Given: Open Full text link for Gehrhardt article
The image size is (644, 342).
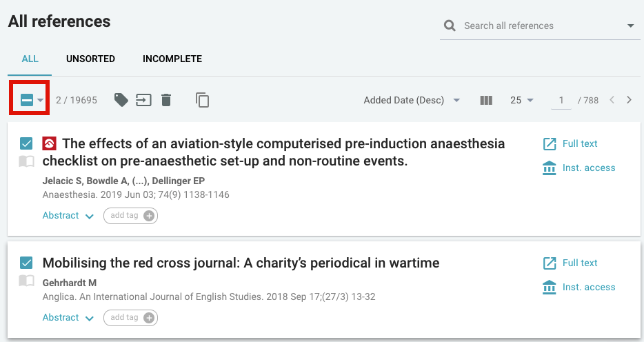Looking at the screenshot, I should [570, 263].
